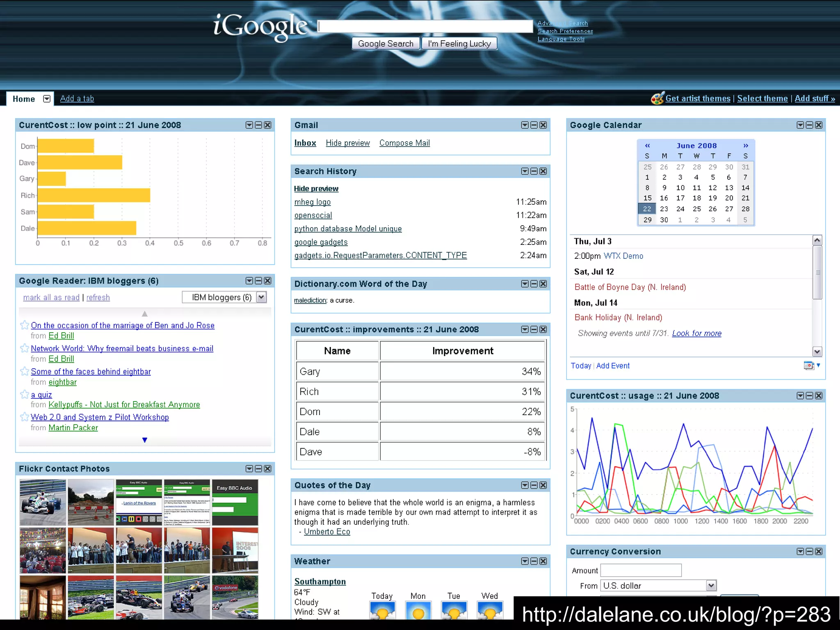The width and height of the screenshot is (840, 630).
Task: Click I'm Feeling Lucky button
Action: 459,43
